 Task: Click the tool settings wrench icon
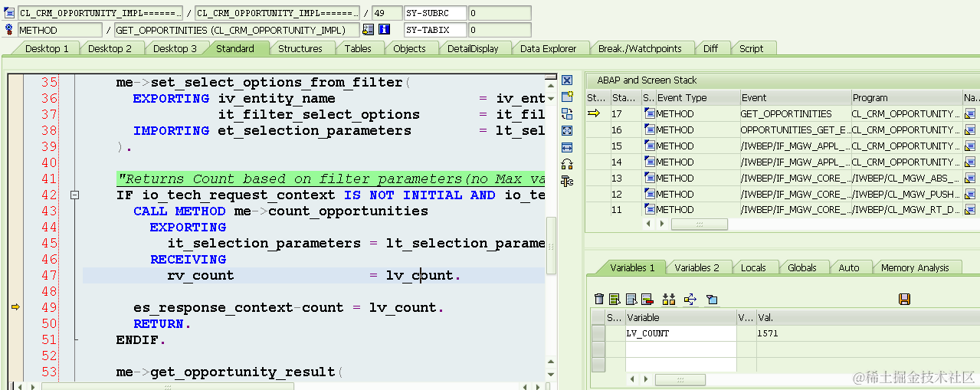(567, 181)
